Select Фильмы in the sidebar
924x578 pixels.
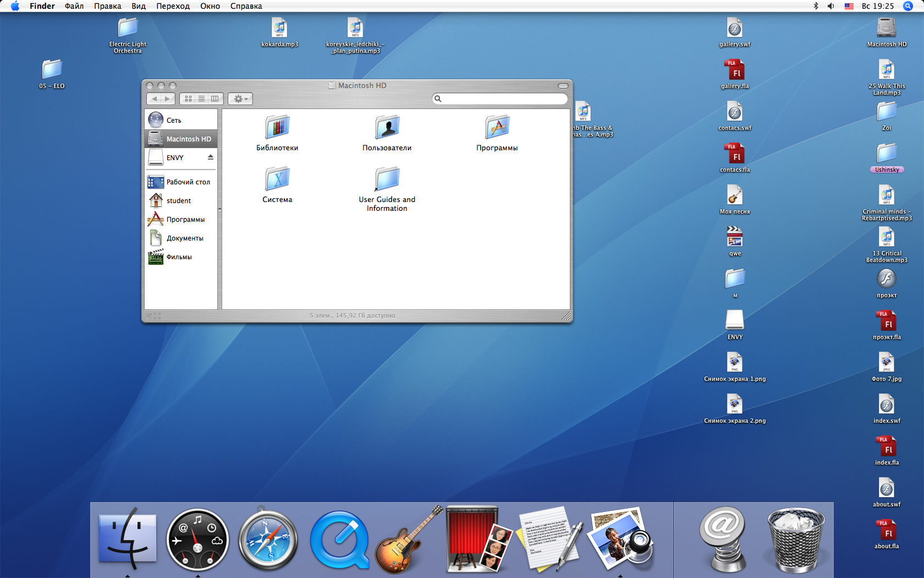[x=181, y=257]
